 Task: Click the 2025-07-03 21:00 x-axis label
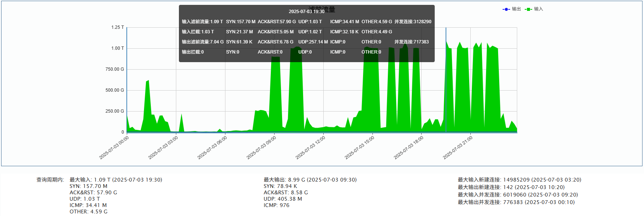[x=458, y=147]
